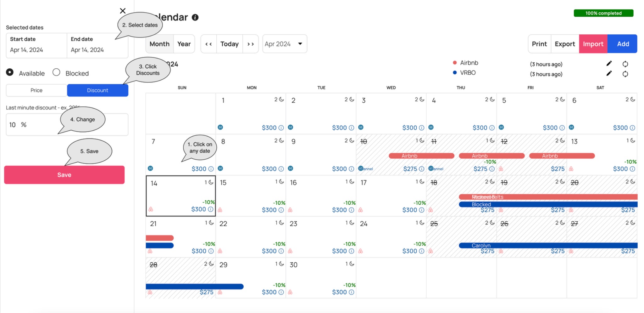Click the pencil edit icon for VRBO
The width and height of the screenshot is (644, 313).
[609, 73]
